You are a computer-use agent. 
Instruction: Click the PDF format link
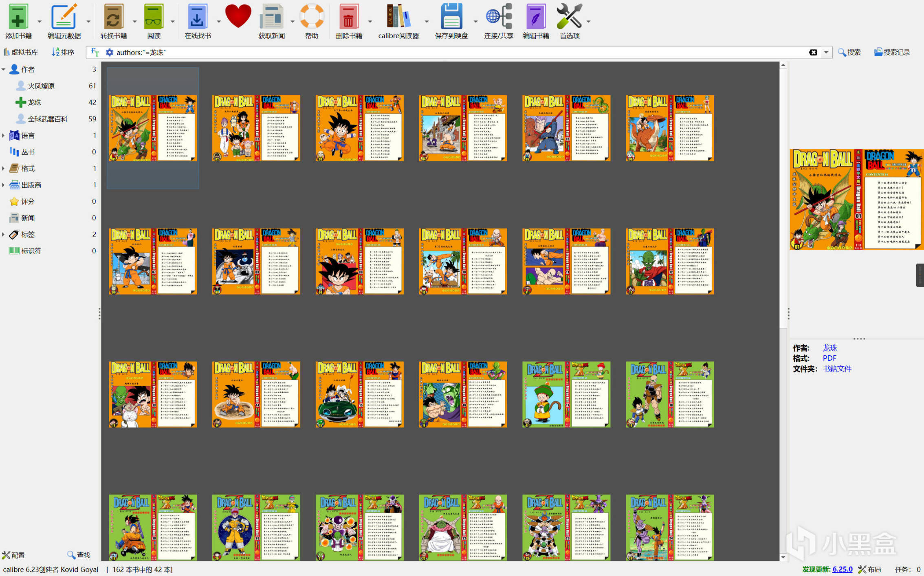click(829, 358)
